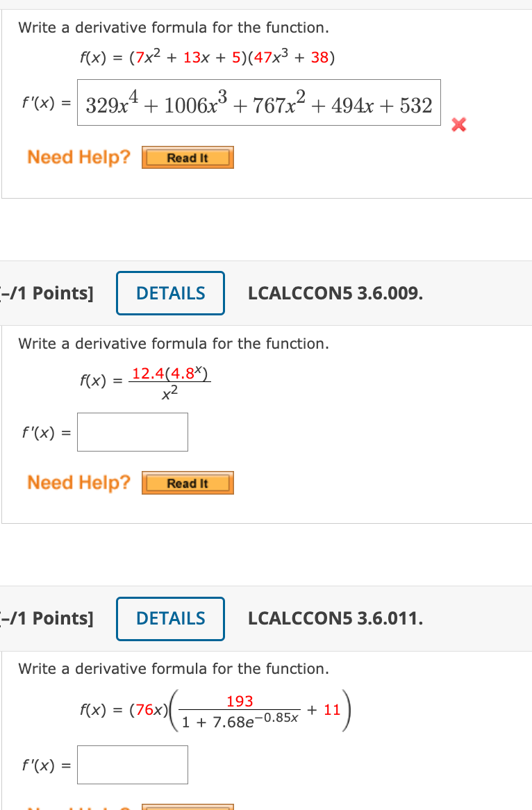The height and width of the screenshot is (810, 532).
Task: Click the red X incorrect mark
Action: click(458, 124)
